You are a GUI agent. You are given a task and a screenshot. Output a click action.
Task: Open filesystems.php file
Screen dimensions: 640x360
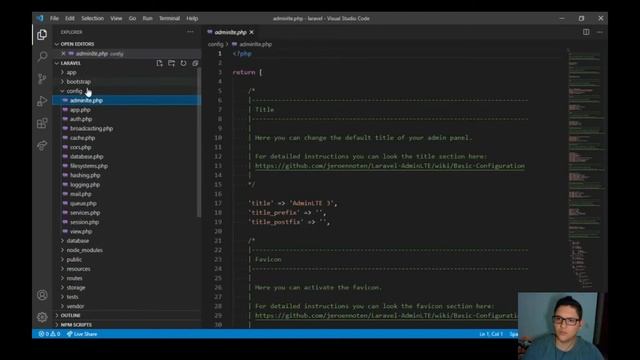pyautogui.click(x=89, y=166)
